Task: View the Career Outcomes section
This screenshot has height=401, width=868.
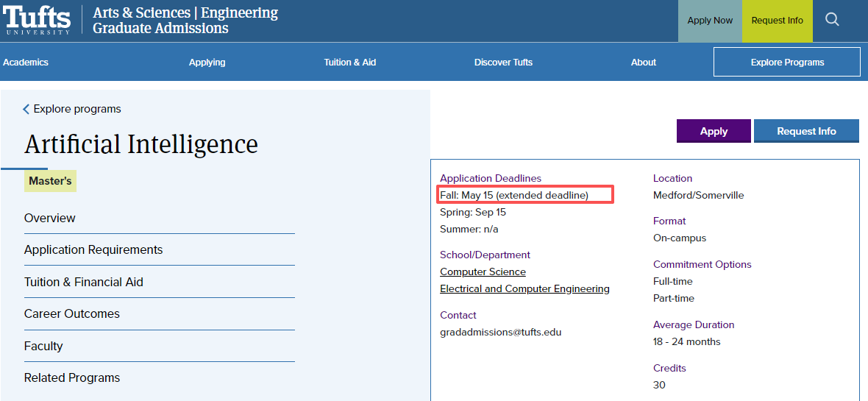Action: pos(72,313)
